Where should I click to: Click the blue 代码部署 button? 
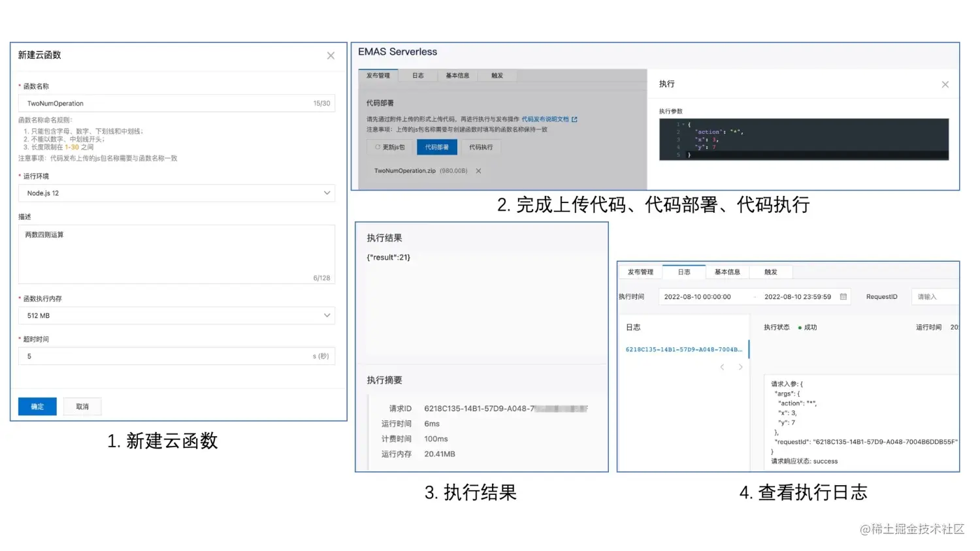coord(437,148)
